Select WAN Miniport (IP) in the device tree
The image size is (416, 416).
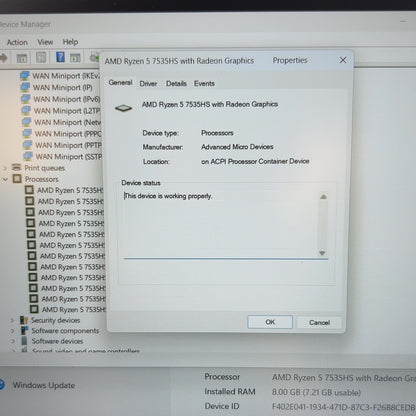tap(62, 88)
